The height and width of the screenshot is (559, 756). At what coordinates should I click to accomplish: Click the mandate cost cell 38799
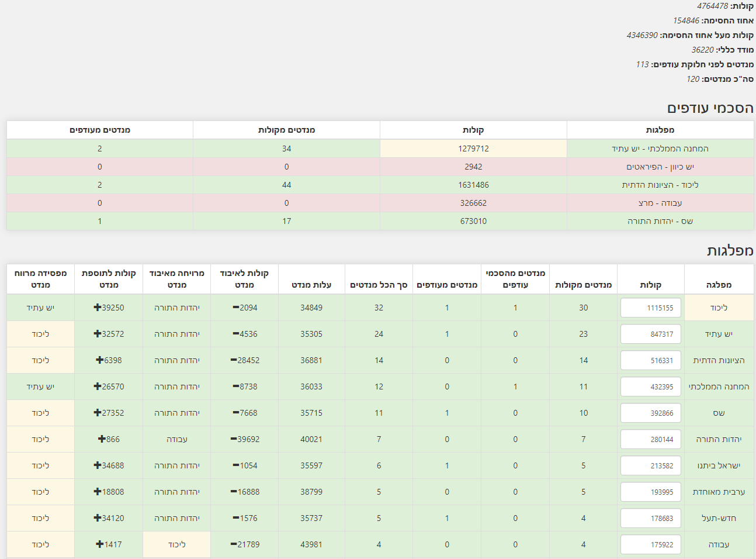click(311, 492)
